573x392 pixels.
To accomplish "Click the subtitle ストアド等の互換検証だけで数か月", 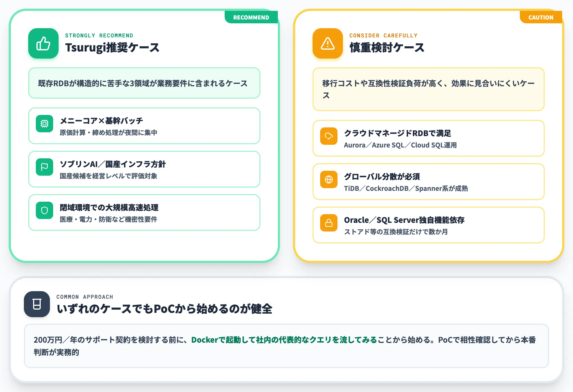I will point(396,232).
